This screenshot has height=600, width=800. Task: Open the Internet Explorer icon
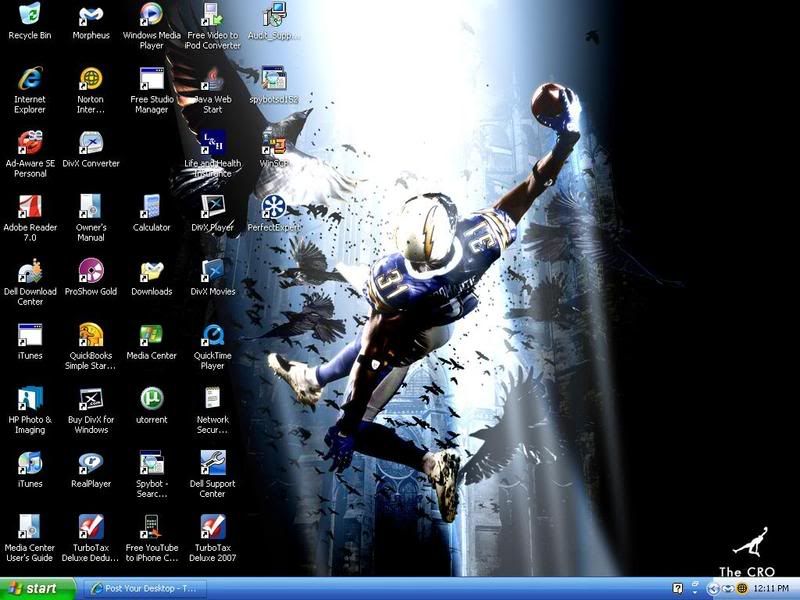click(x=30, y=79)
